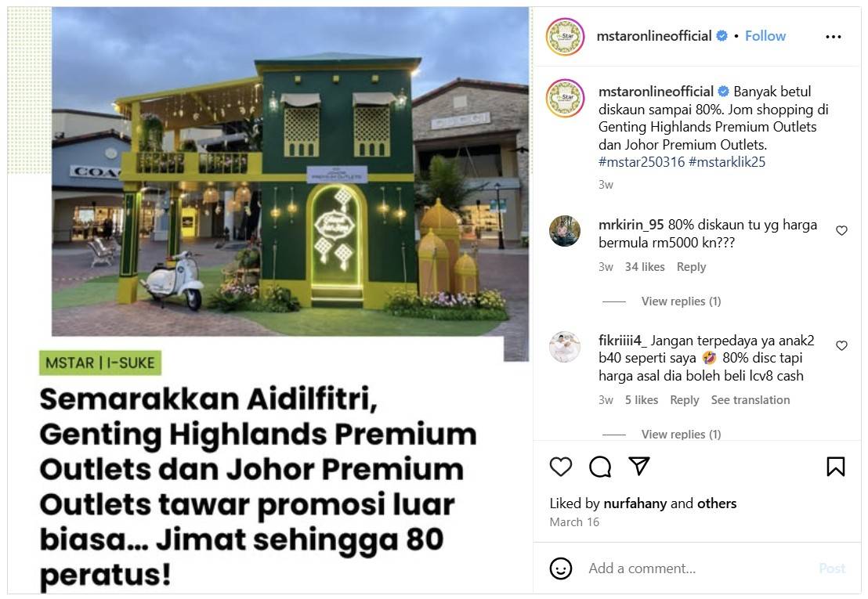The width and height of the screenshot is (868, 599).
Task: Open the three-dot more options menu
Action: tap(833, 37)
